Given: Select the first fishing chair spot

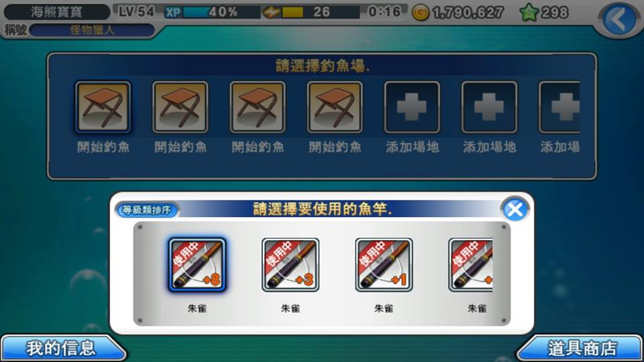Looking at the screenshot, I should [103, 107].
